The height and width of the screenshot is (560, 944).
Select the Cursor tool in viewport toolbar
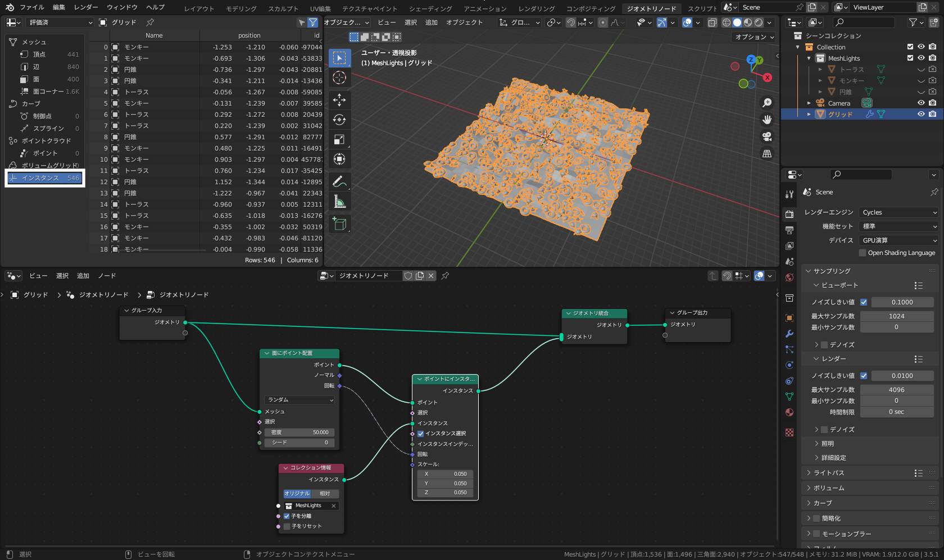click(339, 78)
